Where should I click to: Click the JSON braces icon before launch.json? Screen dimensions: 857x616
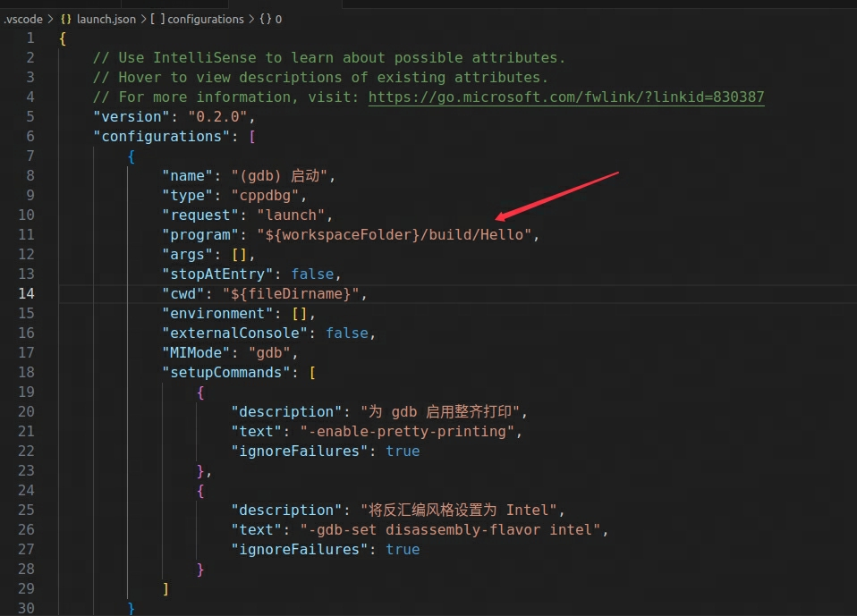pos(65,19)
